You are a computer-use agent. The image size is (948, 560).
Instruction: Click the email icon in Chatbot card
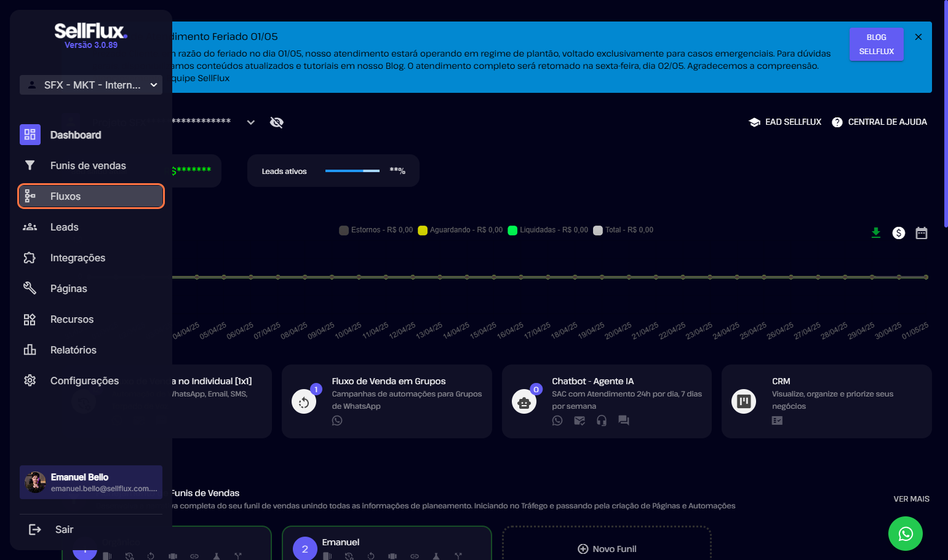tap(580, 420)
